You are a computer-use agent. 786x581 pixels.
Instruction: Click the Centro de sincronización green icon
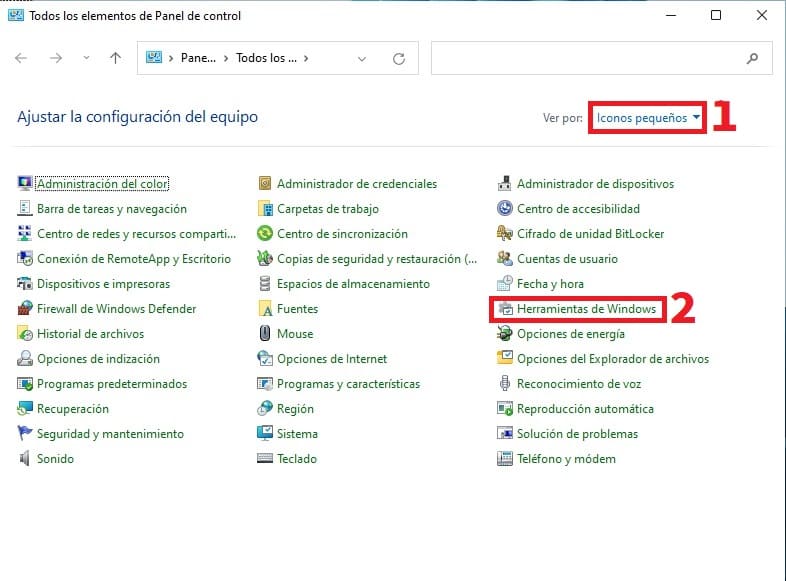tap(265, 234)
